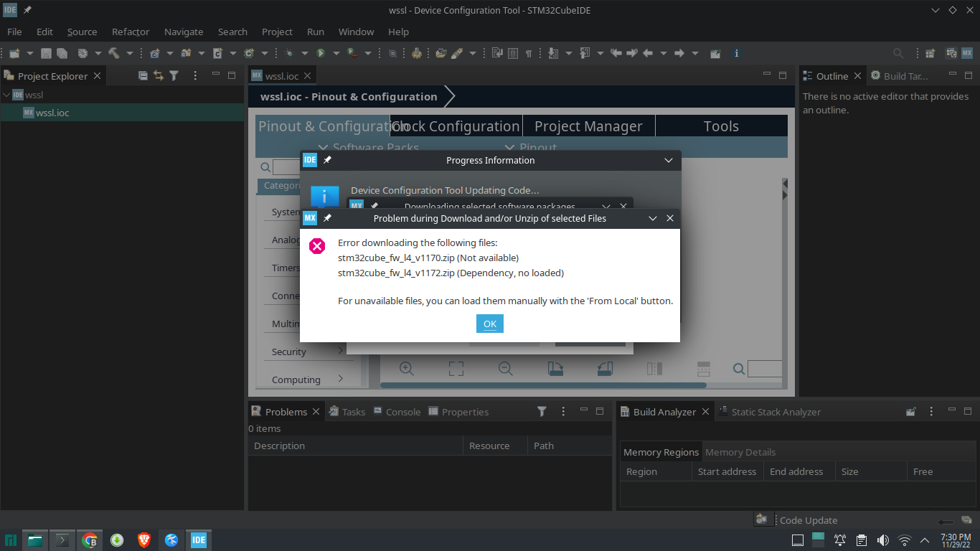Open dropdown arrow next to Run button
This screenshot has width=980, height=551.
pos(336,53)
